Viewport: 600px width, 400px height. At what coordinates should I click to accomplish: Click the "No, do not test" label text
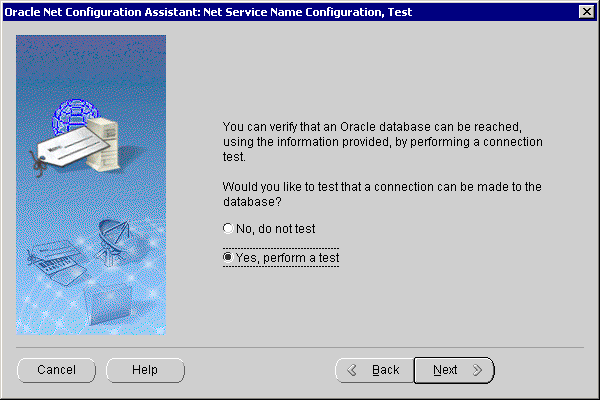tap(276, 229)
